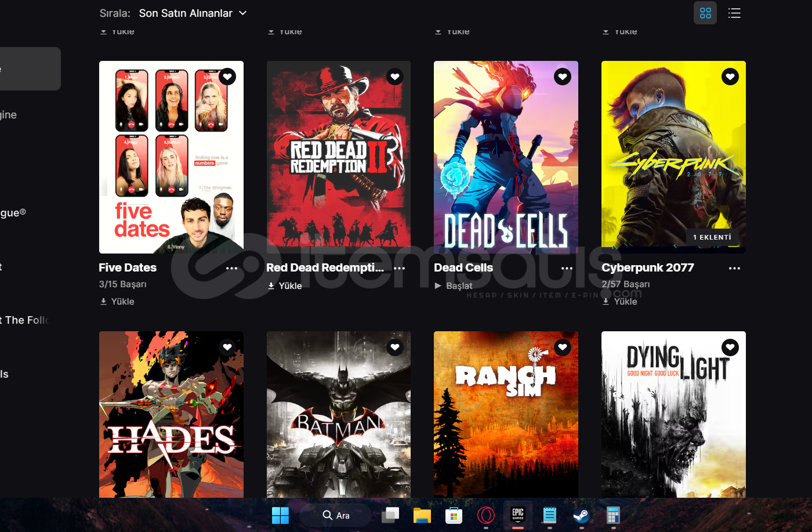Open Dead Cells cover art
812x532 pixels.
pyautogui.click(x=506, y=157)
